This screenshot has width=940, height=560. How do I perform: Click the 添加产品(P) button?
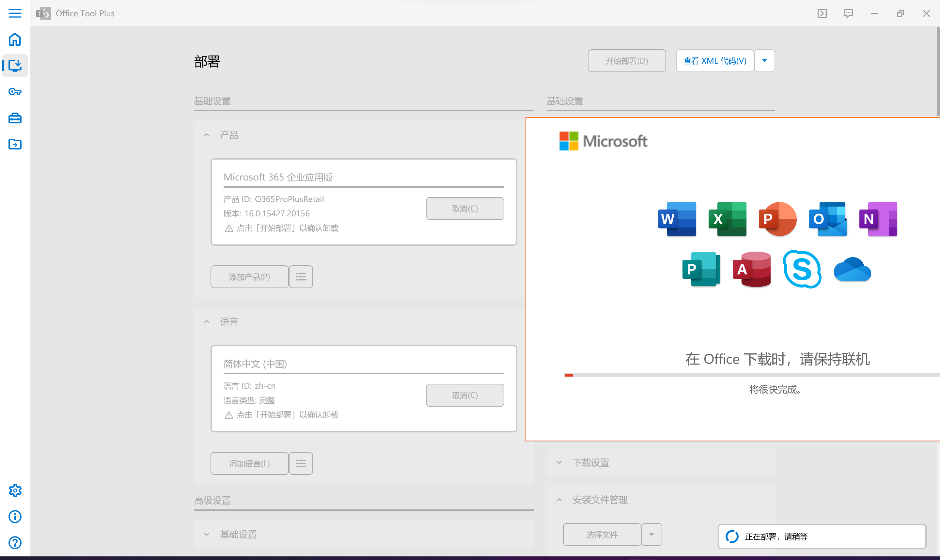click(249, 277)
